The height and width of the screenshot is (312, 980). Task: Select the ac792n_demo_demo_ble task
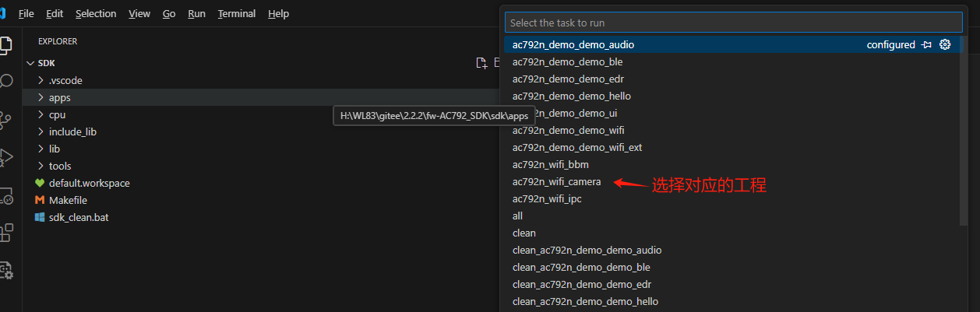tap(734, 61)
